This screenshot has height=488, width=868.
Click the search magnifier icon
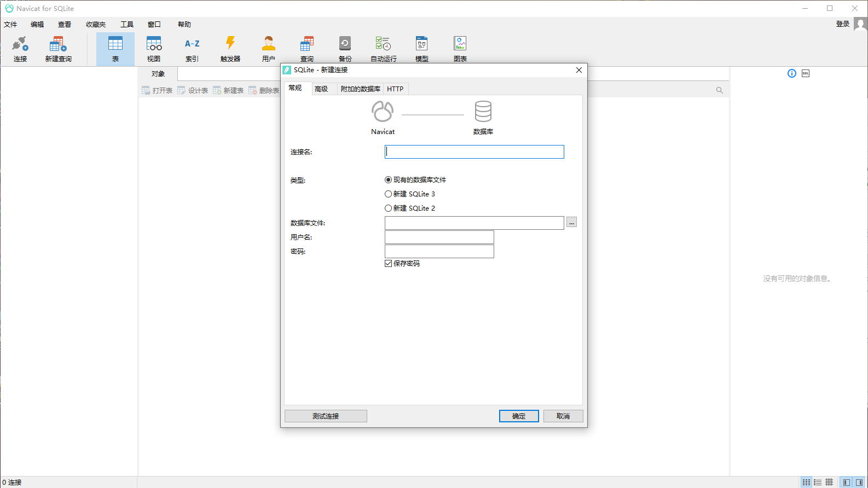[720, 90]
